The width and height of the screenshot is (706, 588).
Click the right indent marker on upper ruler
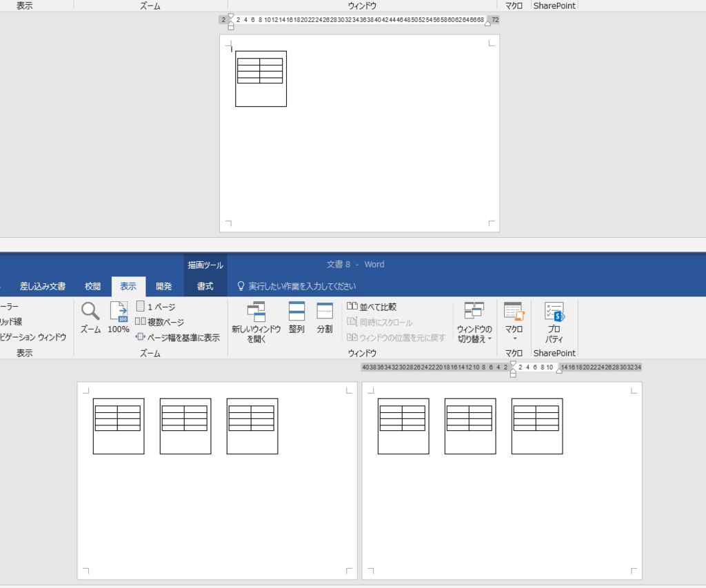coord(487,23)
